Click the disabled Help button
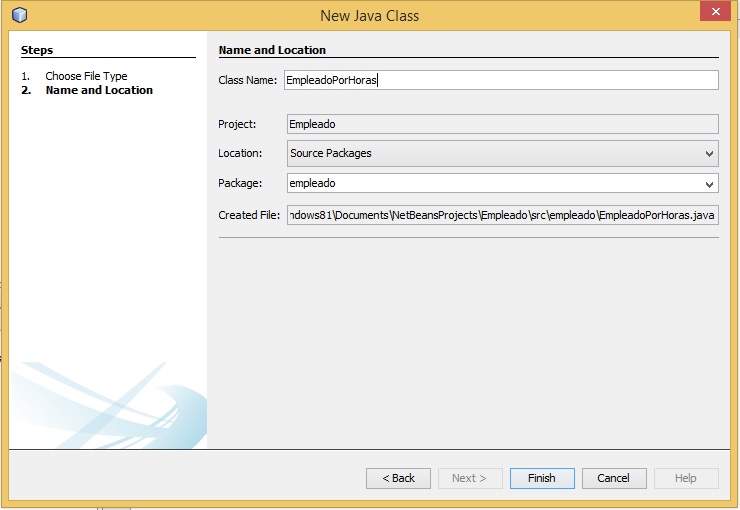Image resolution: width=740 pixels, height=510 pixels. pos(685,478)
